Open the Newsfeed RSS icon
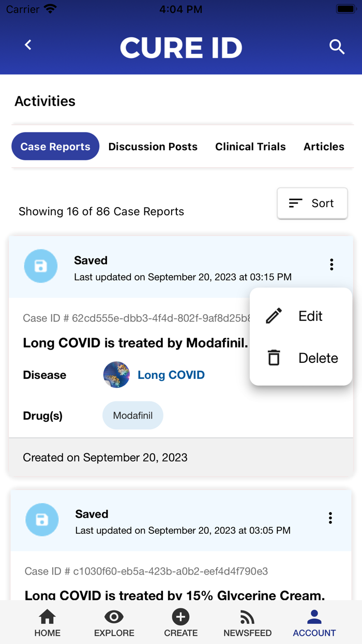 tap(247, 617)
